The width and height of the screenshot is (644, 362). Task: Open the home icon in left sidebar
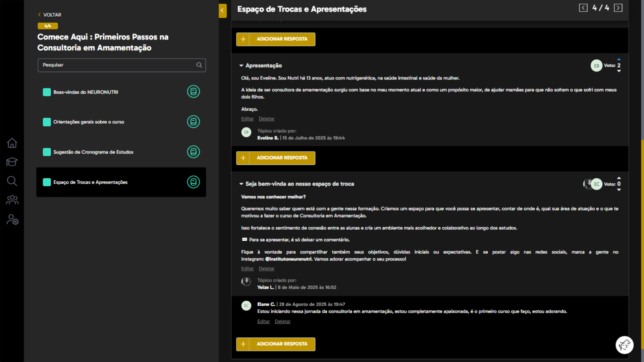click(x=12, y=143)
